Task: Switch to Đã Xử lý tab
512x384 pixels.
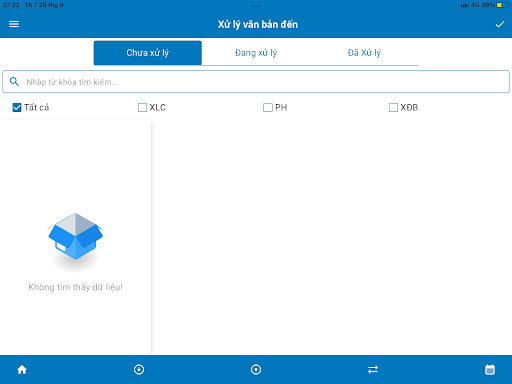Action: point(364,53)
